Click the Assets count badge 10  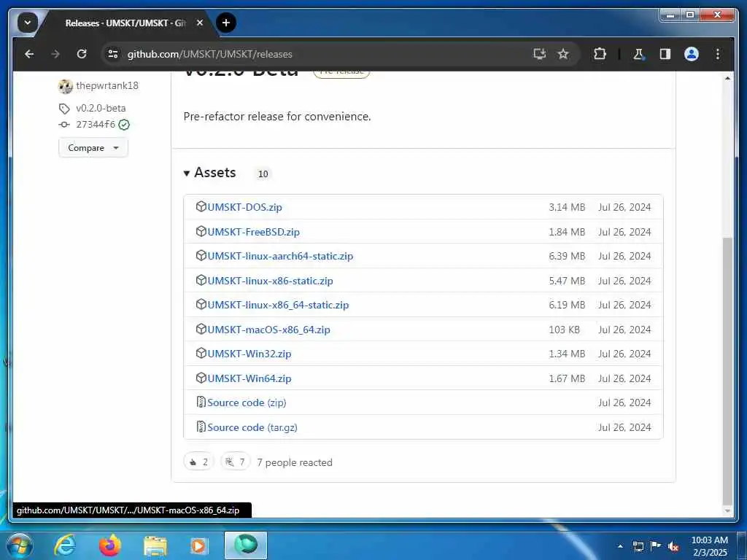[x=263, y=174]
